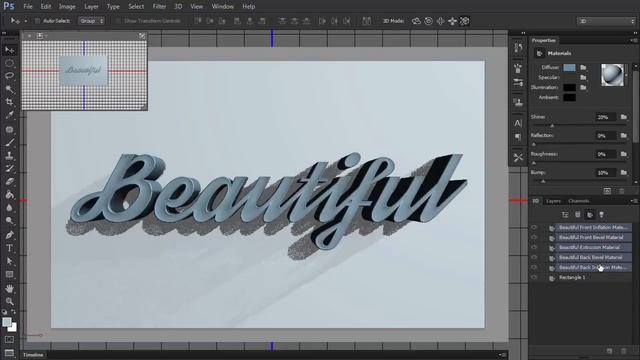Open the Filter menu
This screenshot has width=640, height=360.
pyautogui.click(x=159, y=7)
